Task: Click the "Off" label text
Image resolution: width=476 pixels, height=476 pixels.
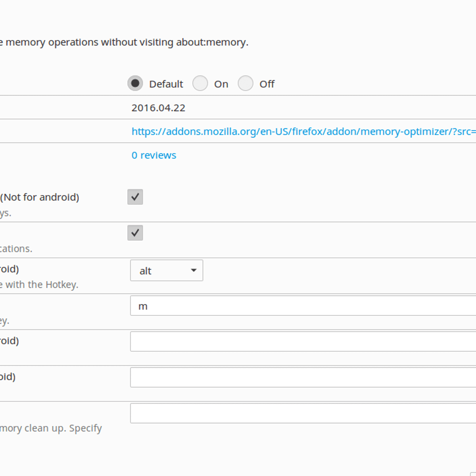Action: pos(267,84)
